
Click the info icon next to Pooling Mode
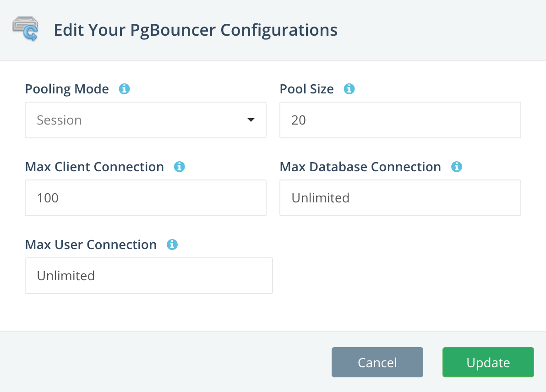[x=124, y=88]
